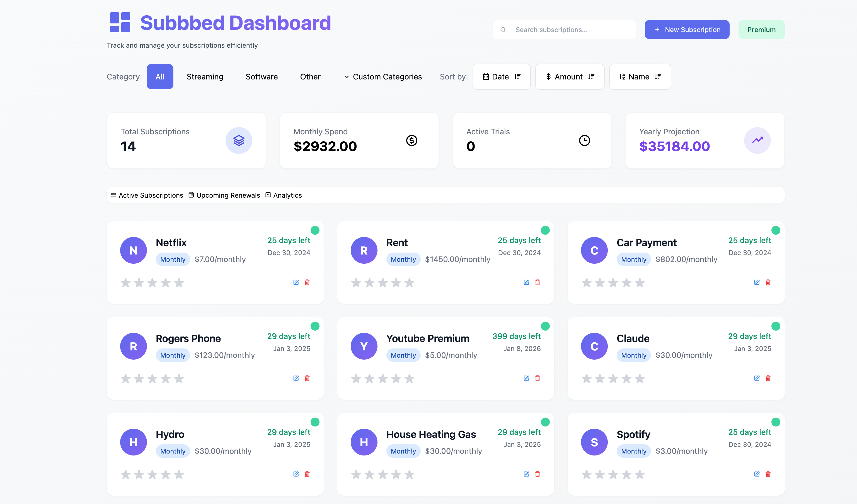Filter subscriptions by Software category
The height and width of the screenshot is (504, 857).
tap(262, 77)
